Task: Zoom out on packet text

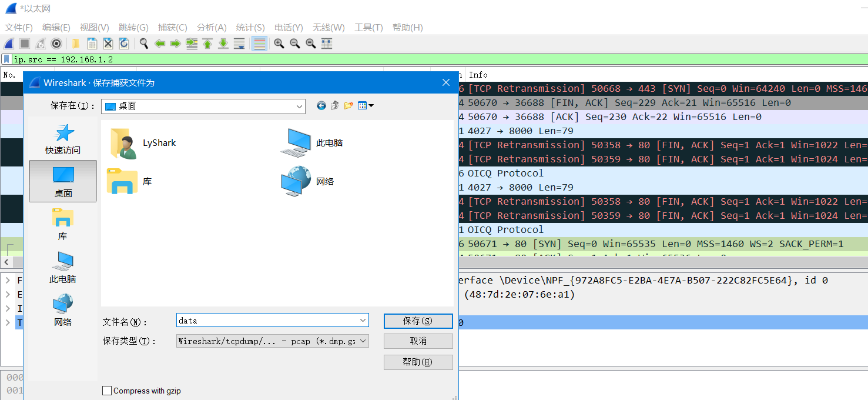Action: (295, 44)
